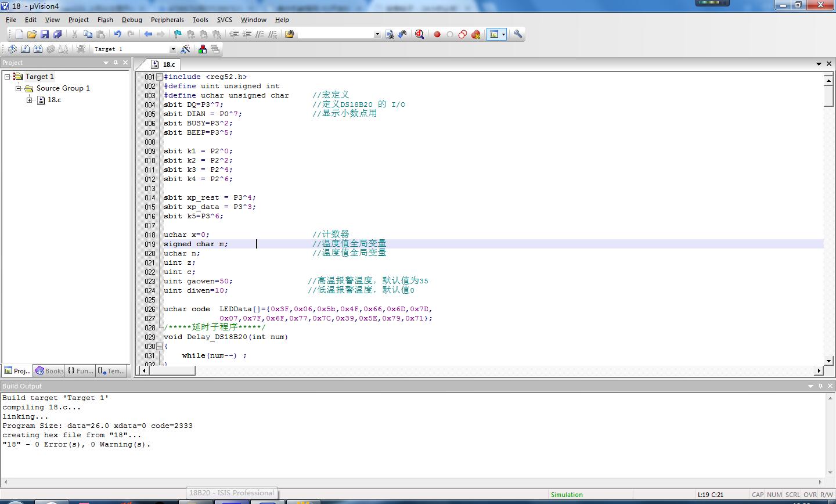836x504 pixels.
Task: Open the Target 1 selection dropdown
Action: (172, 49)
